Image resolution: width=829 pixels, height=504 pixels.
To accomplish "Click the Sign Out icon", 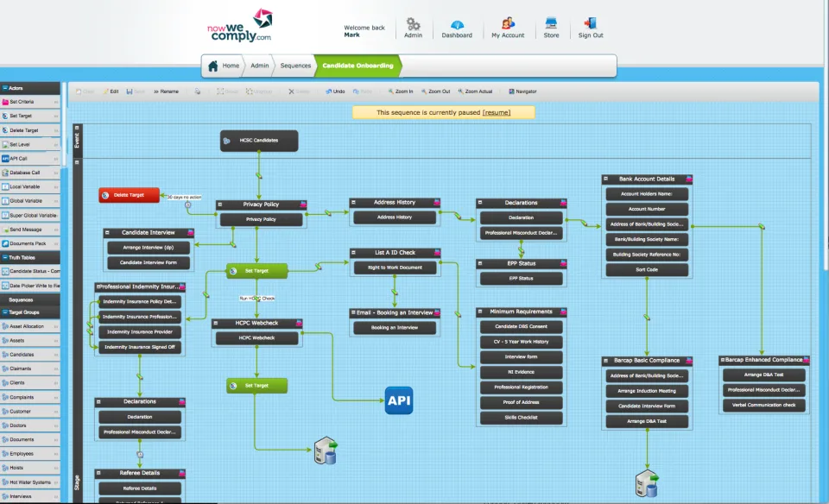I will (590, 23).
